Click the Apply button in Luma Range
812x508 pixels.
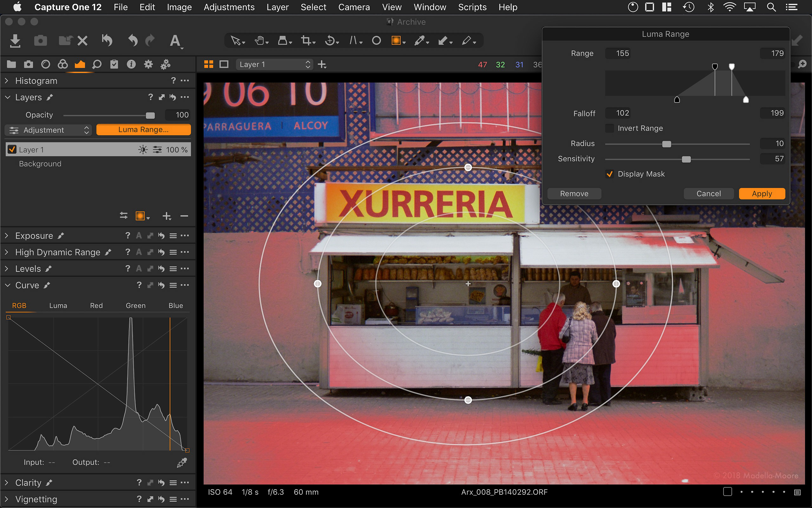coord(762,194)
